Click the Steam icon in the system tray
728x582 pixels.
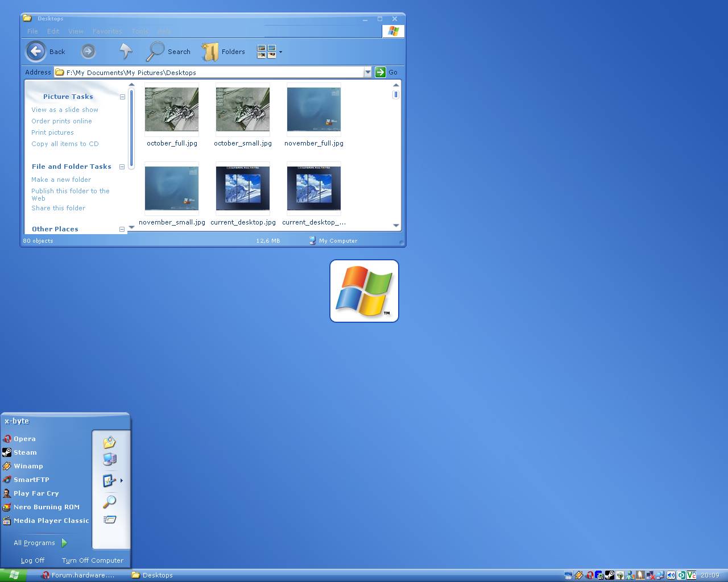click(610, 575)
